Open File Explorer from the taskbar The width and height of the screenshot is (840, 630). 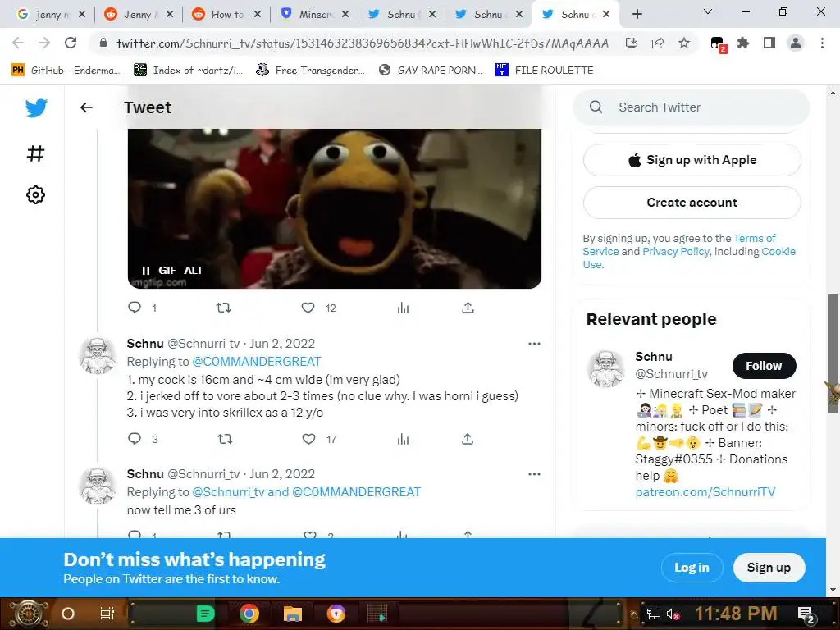(x=293, y=614)
